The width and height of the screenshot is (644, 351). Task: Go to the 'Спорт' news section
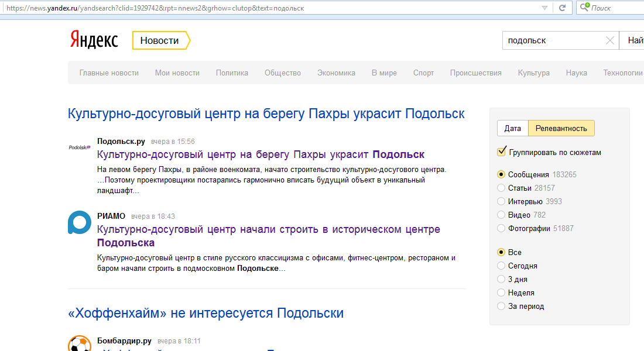pyautogui.click(x=423, y=73)
